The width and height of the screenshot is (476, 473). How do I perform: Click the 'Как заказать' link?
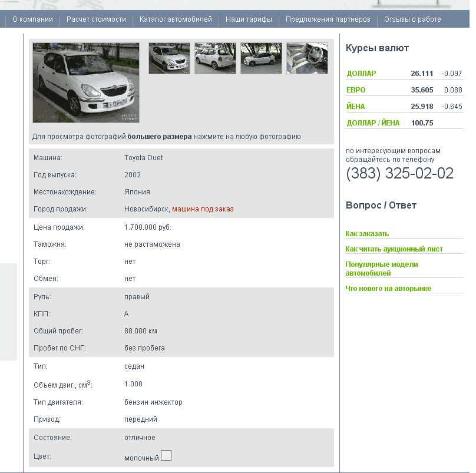pos(367,233)
